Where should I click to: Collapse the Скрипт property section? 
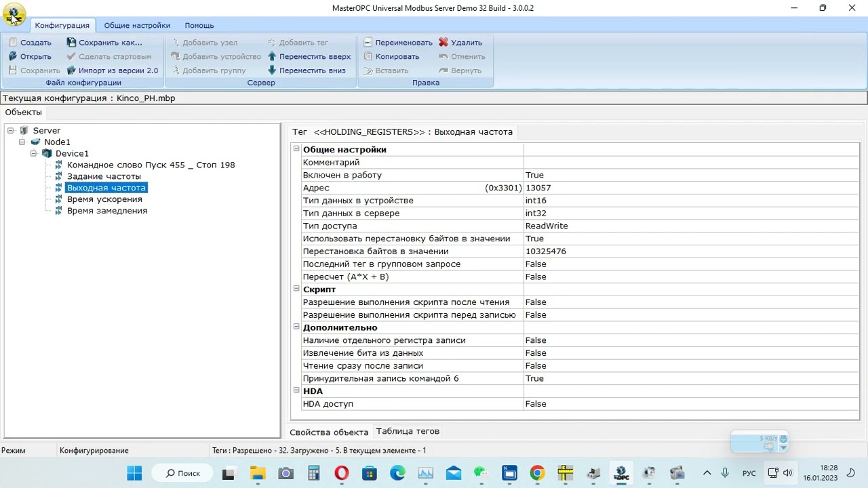296,289
